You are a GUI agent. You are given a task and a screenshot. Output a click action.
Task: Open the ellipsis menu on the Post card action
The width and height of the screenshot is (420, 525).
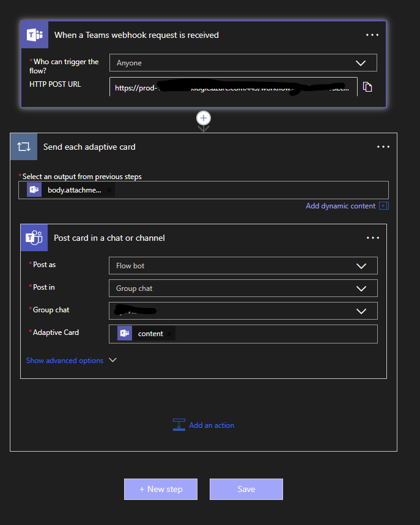pos(373,238)
